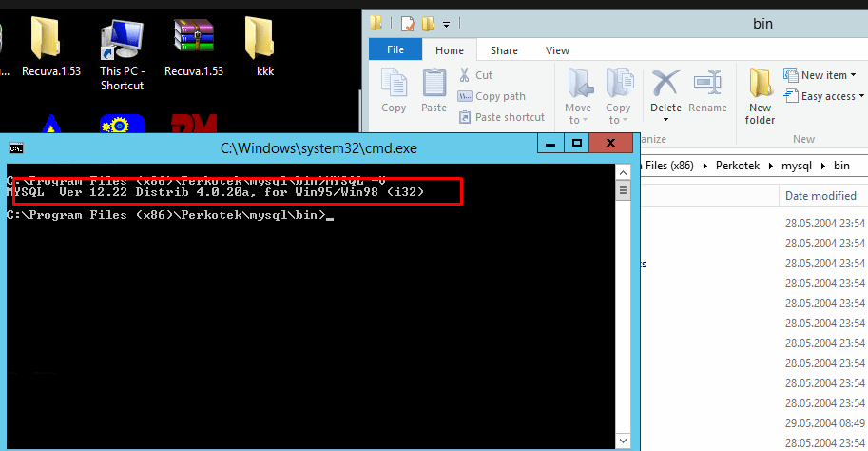
Task: Click the Delete icon in Organize group
Action: [665, 91]
